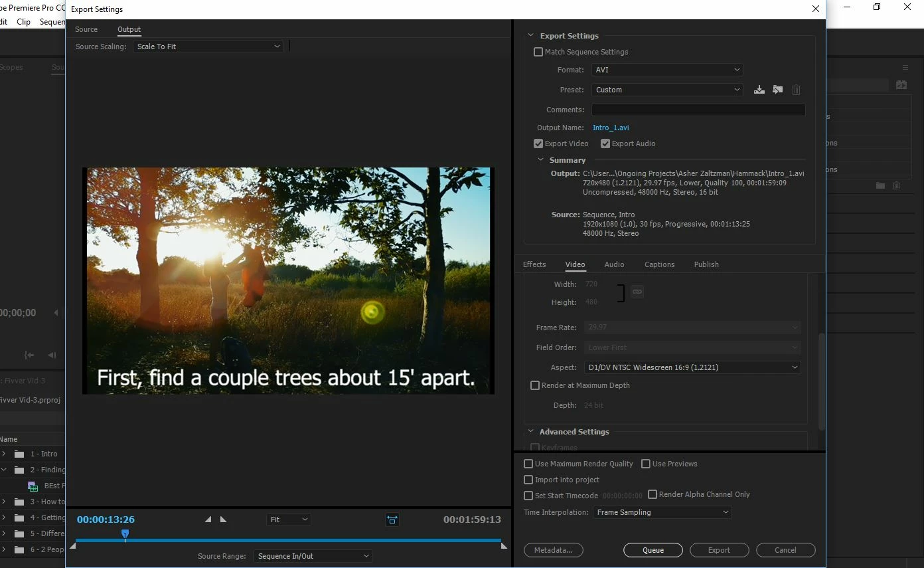Click the Import Preset icon
Image resolution: width=924 pixels, height=568 pixels.
777,90
